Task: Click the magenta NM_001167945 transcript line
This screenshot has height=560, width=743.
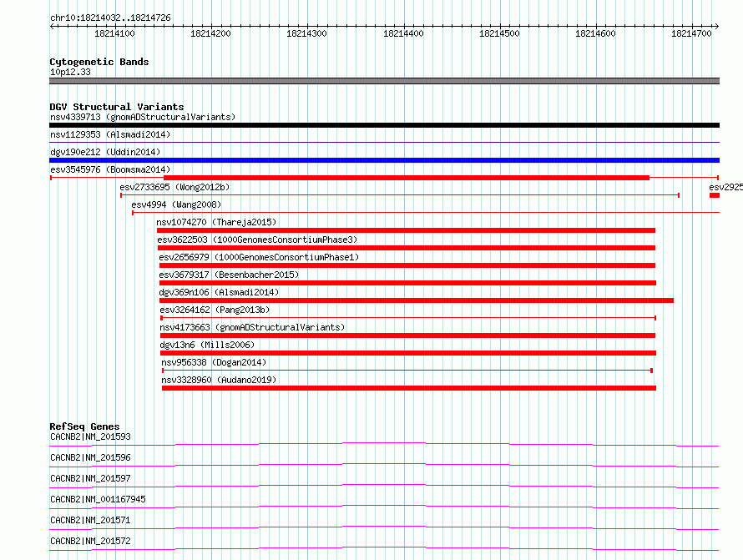Action: [384, 507]
